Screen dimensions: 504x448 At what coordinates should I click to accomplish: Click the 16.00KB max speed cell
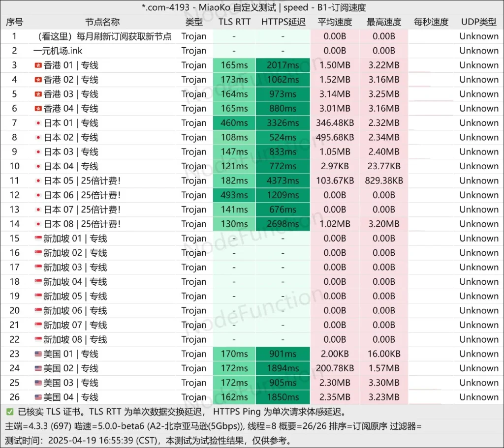click(384, 354)
